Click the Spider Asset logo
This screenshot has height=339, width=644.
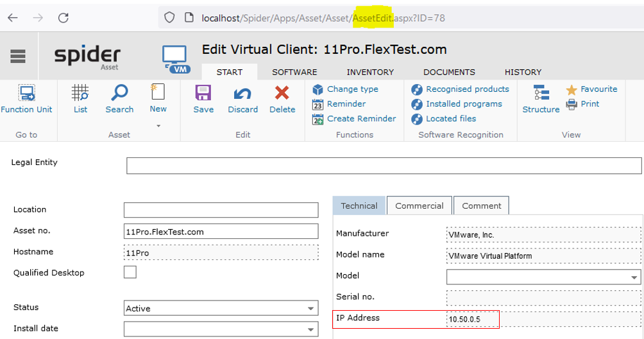point(87,57)
